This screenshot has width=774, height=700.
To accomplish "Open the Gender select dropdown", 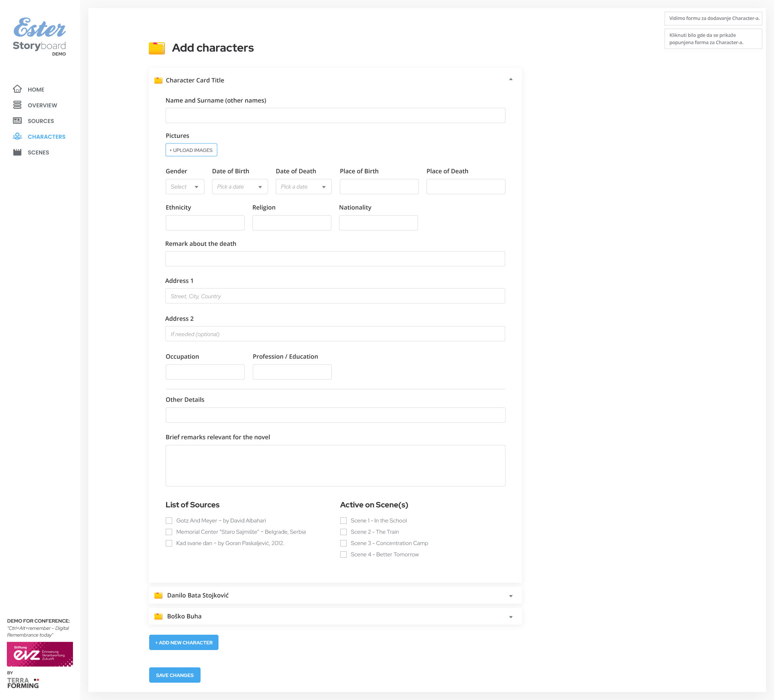I will click(185, 187).
